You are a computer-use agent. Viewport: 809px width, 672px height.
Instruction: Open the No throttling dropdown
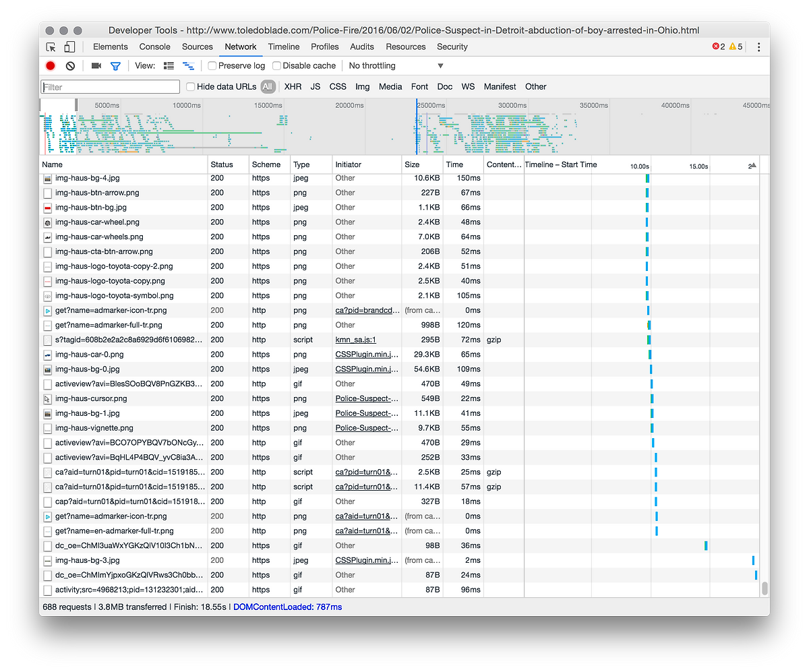point(396,66)
